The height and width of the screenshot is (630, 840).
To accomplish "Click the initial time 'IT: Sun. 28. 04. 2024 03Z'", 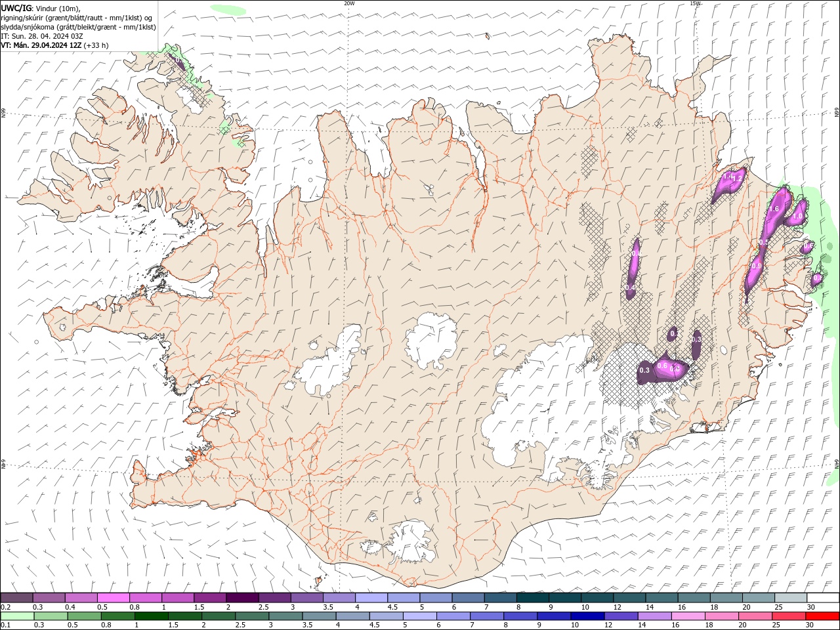I will pos(42,36).
